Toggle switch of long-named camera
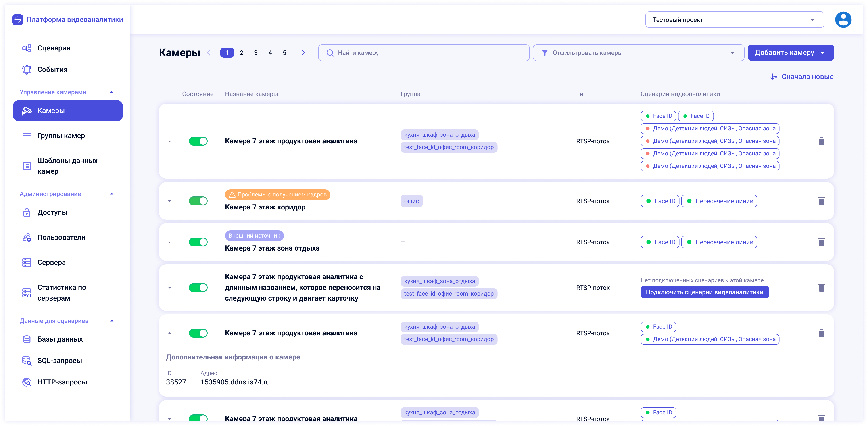Image resolution: width=868 pixels, height=426 pixels. [198, 288]
